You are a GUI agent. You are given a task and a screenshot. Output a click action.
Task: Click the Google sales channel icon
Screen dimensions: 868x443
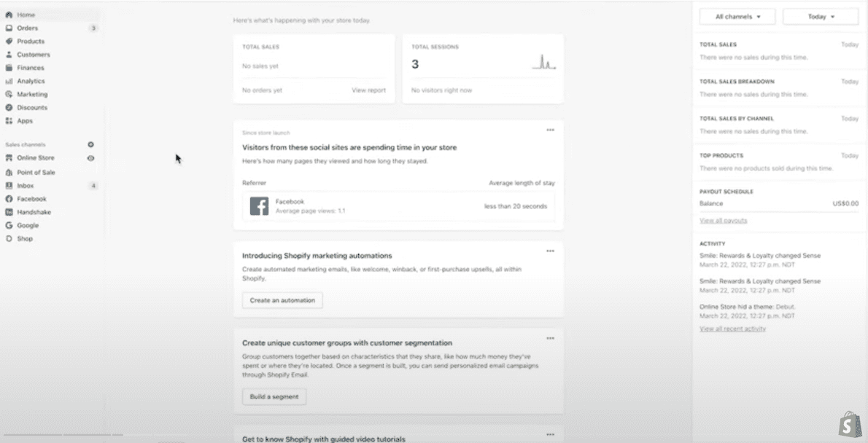(x=9, y=226)
